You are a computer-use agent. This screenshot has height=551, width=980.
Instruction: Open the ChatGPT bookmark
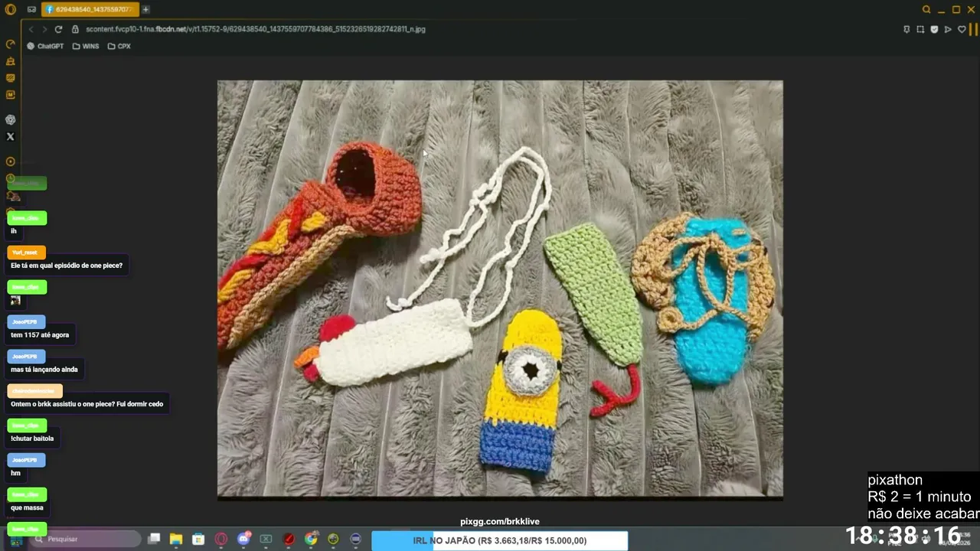[x=45, y=46]
